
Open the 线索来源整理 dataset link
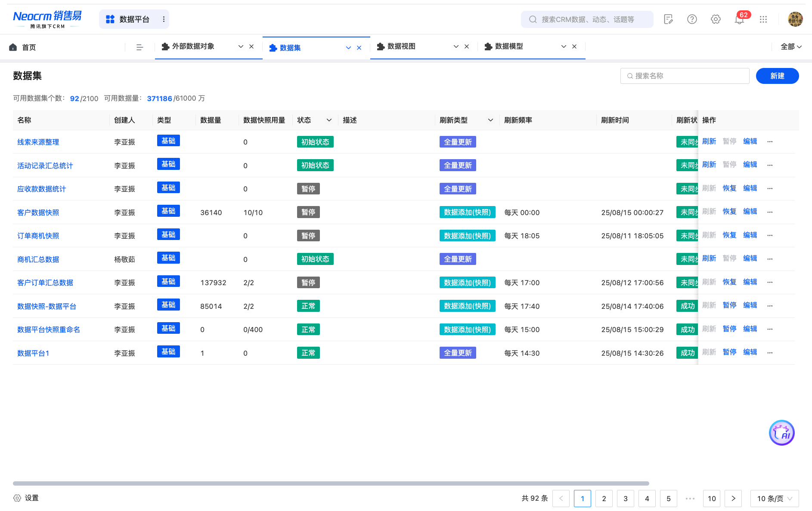[38, 142]
